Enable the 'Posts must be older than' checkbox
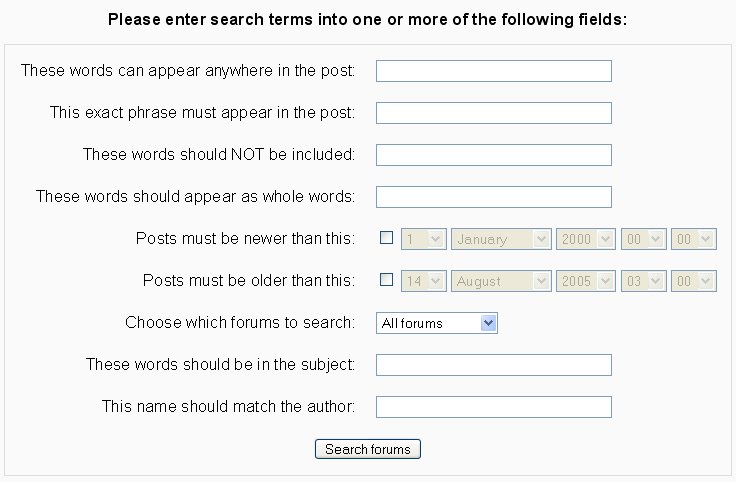The image size is (736, 482). 387,281
